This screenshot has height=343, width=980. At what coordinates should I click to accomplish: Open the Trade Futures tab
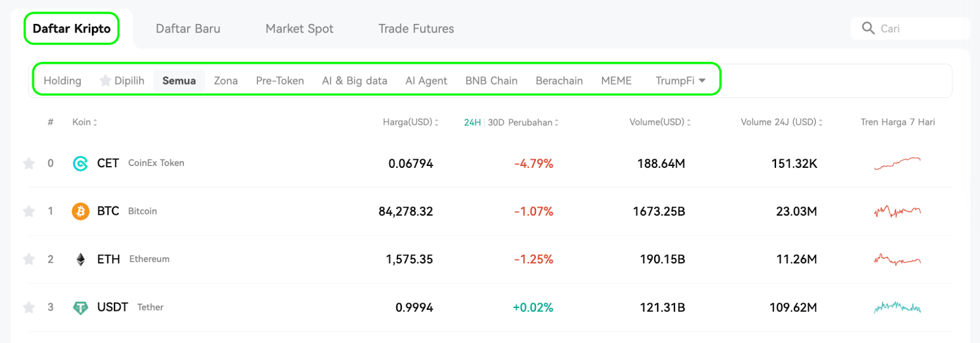click(x=416, y=29)
